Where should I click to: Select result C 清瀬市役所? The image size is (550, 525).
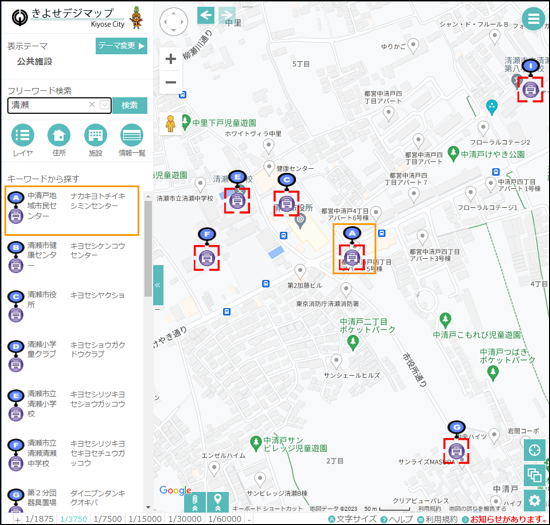point(72,305)
